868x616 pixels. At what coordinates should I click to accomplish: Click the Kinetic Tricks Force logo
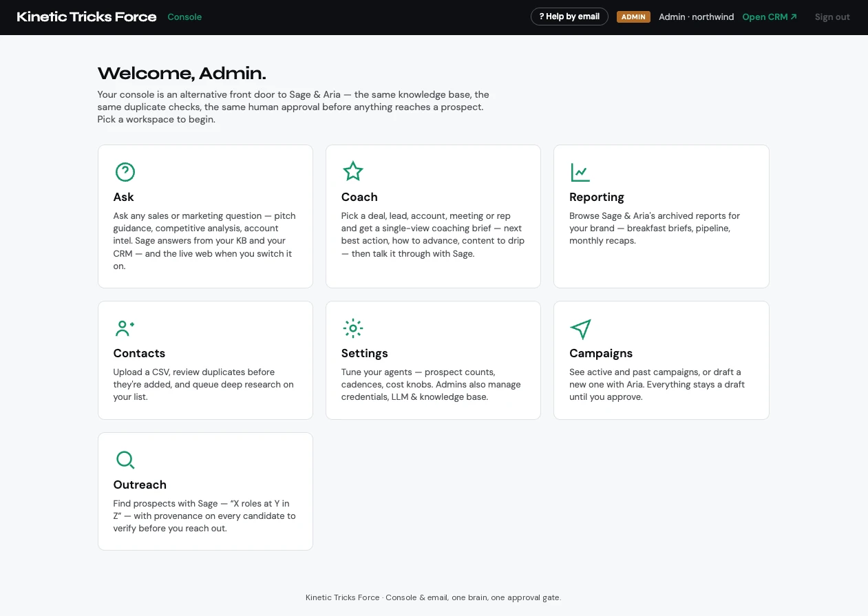click(87, 17)
